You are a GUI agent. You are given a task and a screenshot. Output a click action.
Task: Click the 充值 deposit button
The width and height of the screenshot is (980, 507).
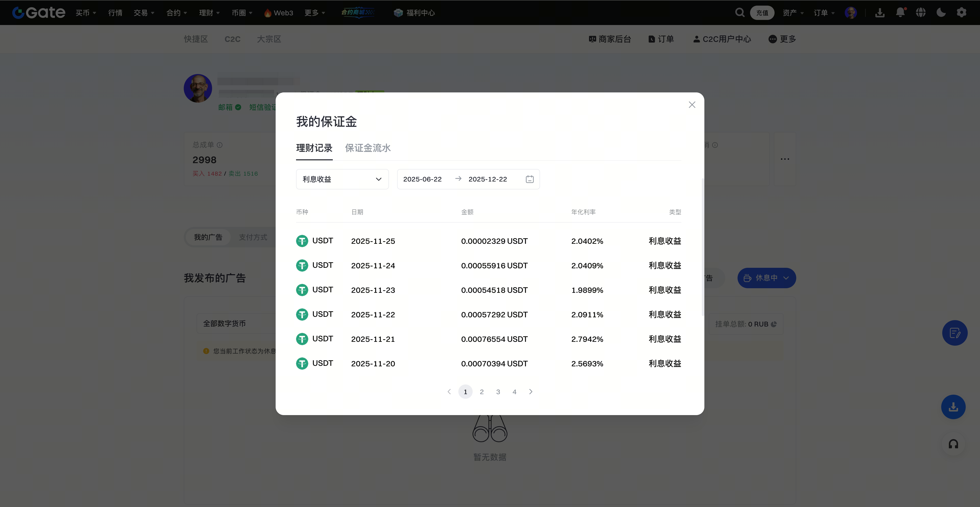click(762, 13)
